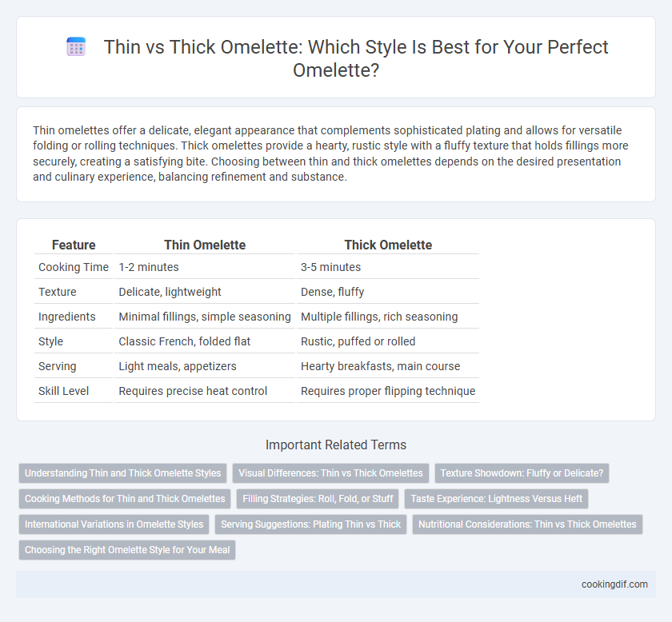
Task: Select Texture Showdown: Fluffy or Delicate? tag
Action: point(522,473)
